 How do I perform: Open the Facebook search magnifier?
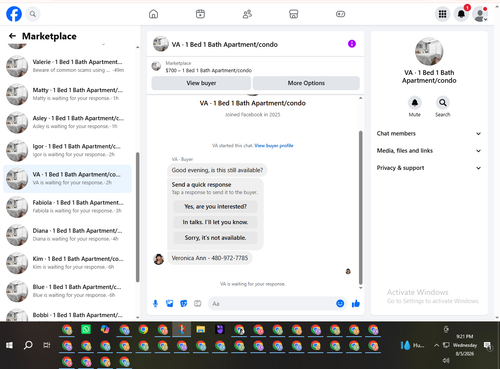[x=33, y=14]
